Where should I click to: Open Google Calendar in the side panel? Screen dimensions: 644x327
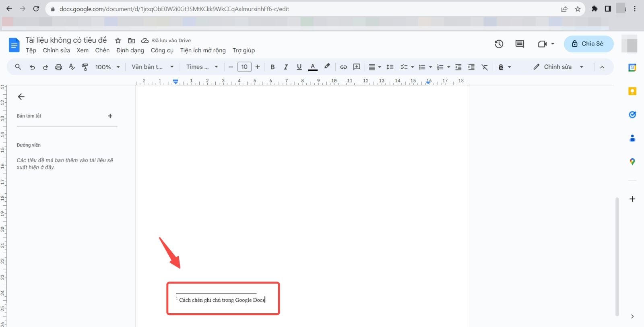(x=632, y=68)
